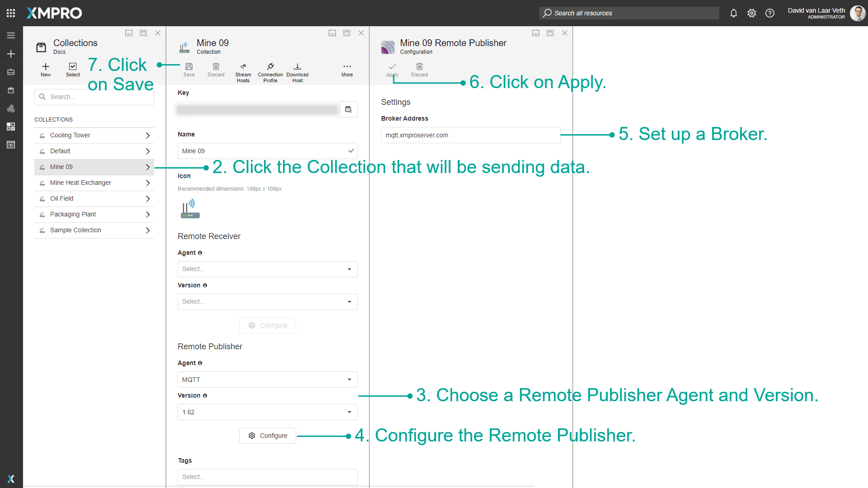Open notifications bell
This screenshot has width=868, height=488.
[x=733, y=13]
